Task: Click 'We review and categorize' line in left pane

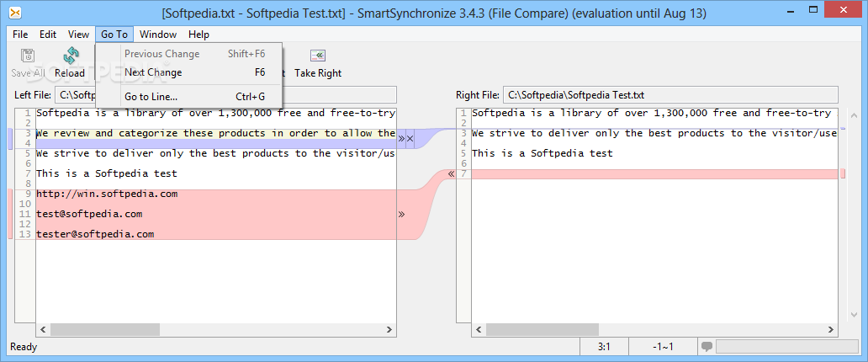Action: pos(216,134)
